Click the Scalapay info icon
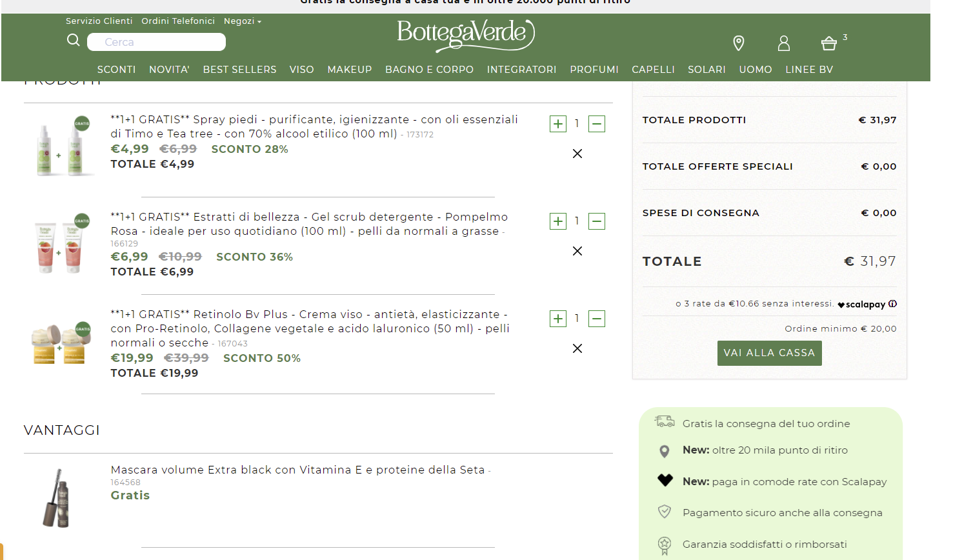The height and width of the screenshot is (560, 962). [x=893, y=304]
